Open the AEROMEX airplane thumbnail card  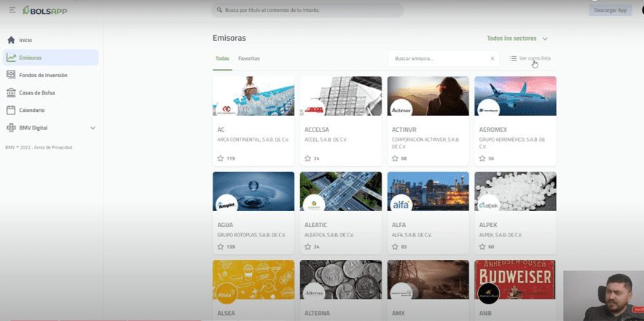tap(515, 96)
